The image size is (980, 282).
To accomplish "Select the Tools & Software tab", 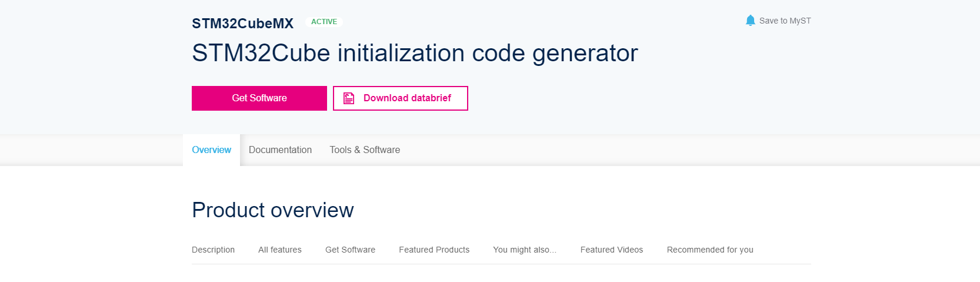I will coord(365,150).
